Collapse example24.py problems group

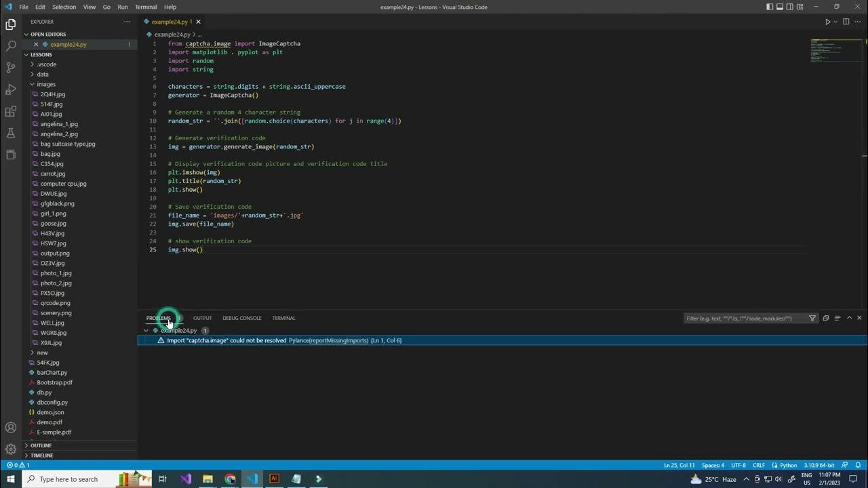point(146,331)
